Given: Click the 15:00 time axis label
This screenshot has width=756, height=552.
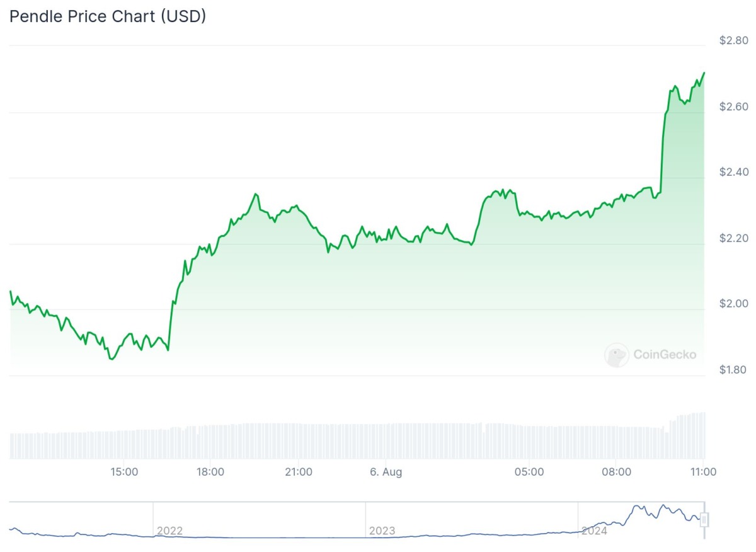Looking at the screenshot, I should click(x=124, y=471).
